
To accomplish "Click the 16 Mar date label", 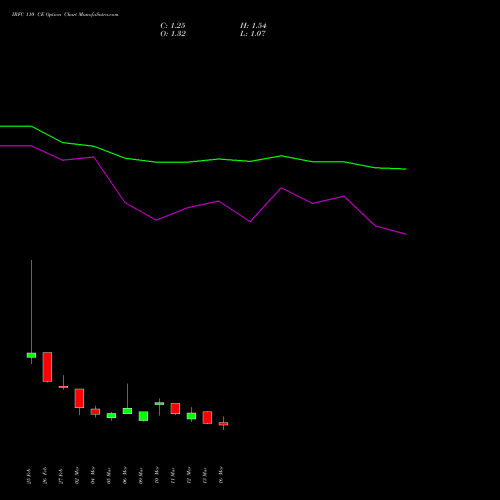I will (x=221, y=475).
